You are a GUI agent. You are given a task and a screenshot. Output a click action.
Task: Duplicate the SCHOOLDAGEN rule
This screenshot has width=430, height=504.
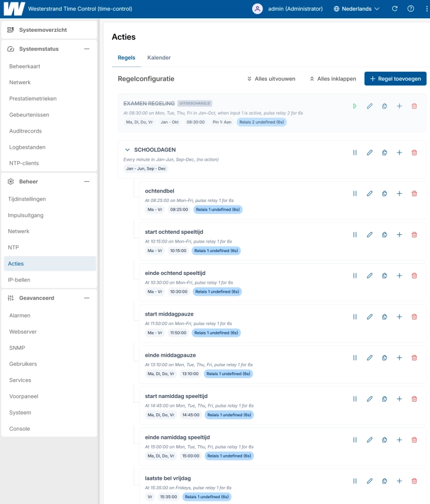tap(384, 152)
